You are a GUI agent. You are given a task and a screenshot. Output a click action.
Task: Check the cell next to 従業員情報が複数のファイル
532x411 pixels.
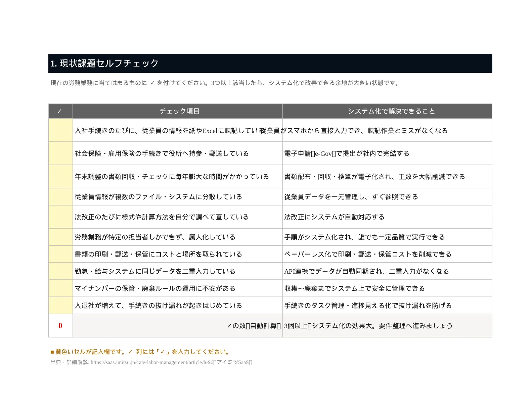tap(61, 197)
